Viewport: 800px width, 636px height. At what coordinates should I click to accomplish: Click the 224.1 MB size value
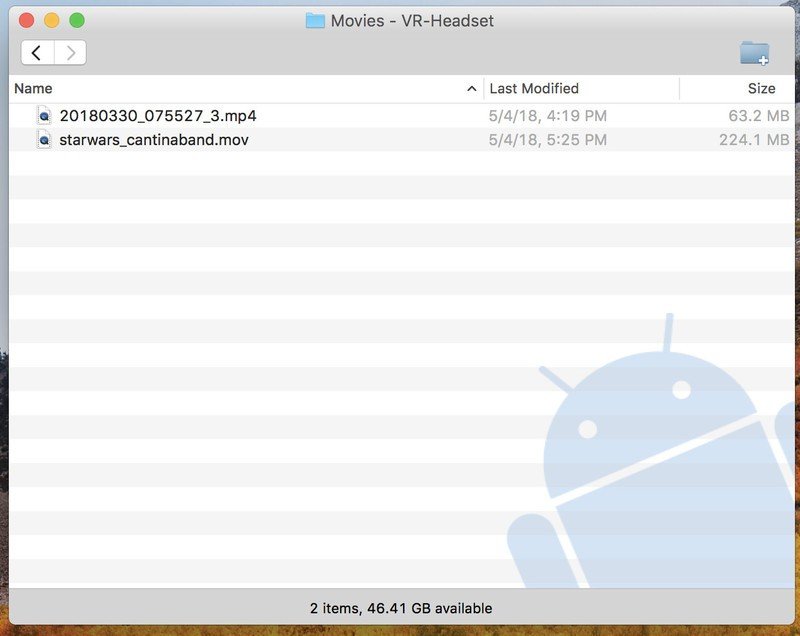(x=754, y=139)
